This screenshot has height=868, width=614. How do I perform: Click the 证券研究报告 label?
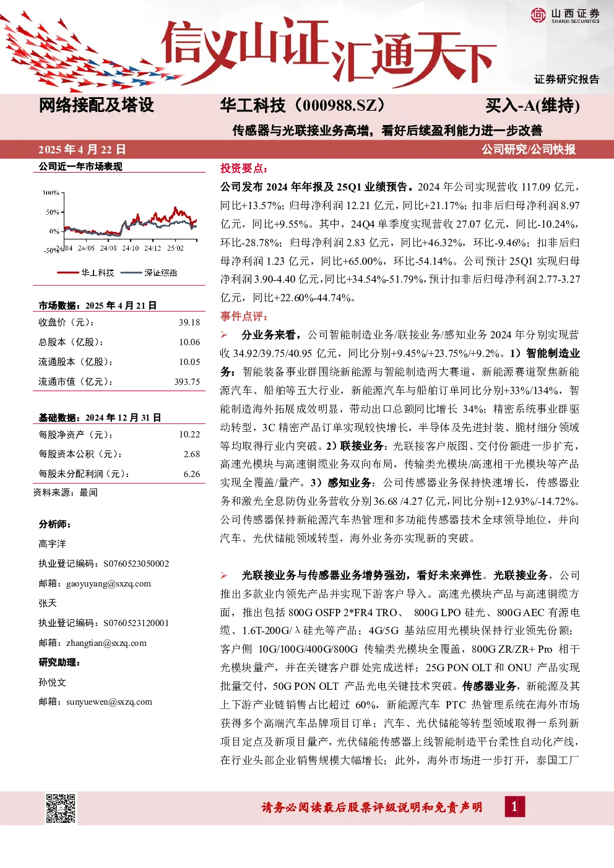pos(567,79)
